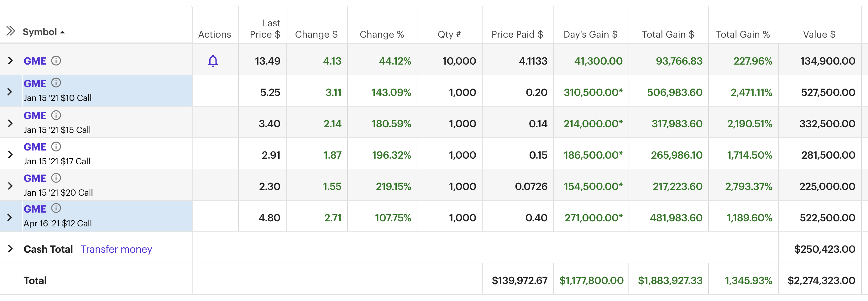Viewport: 868px width, 301px height.
Task: Open info icon for Jan 15 '21 $17 Call
Action: [56, 147]
